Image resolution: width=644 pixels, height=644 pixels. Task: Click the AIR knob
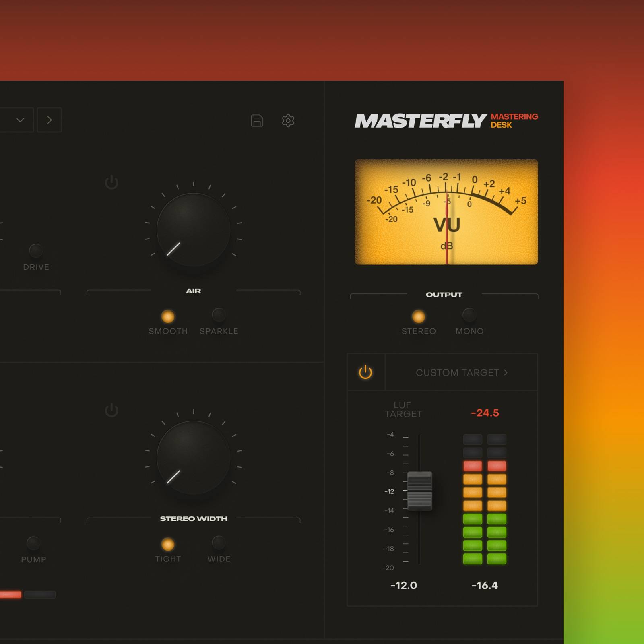(x=194, y=230)
